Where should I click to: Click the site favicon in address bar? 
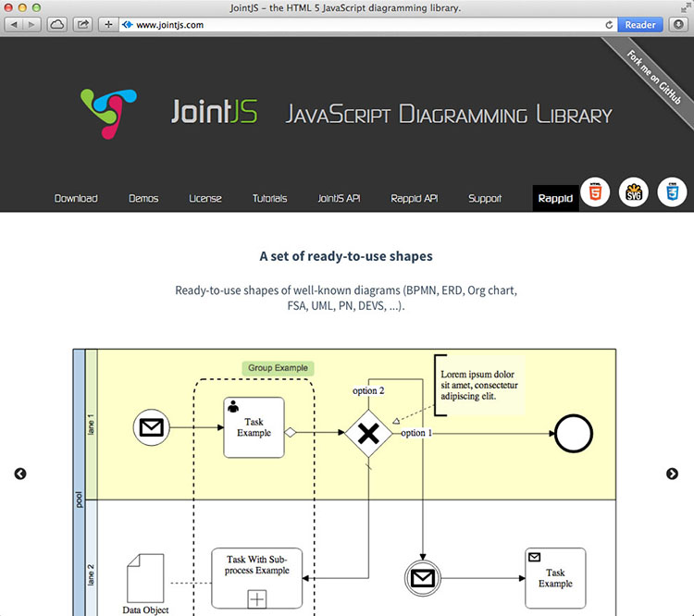point(128,25)
